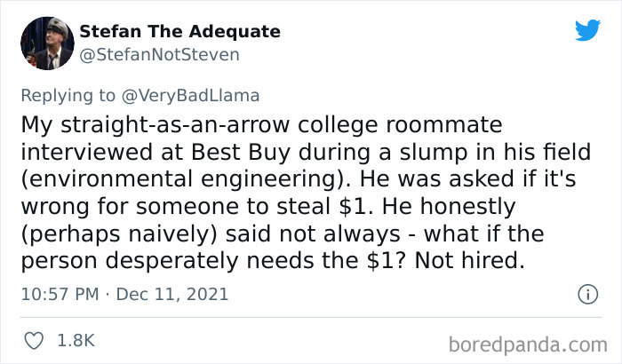This screenshot has height=364, width=622.
Task: Open Stefan The Adequate's profile picture
Action: pyautogui.click(x=47, y=44)
